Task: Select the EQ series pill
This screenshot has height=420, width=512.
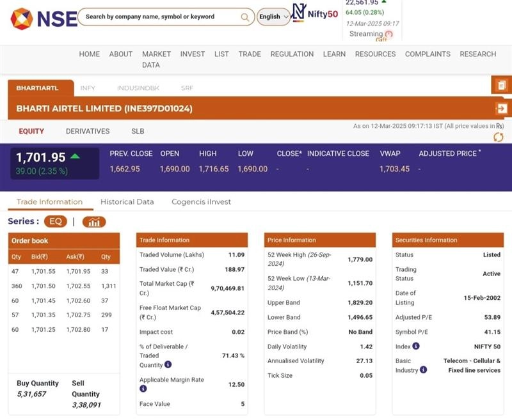Action: coord(55,222)
